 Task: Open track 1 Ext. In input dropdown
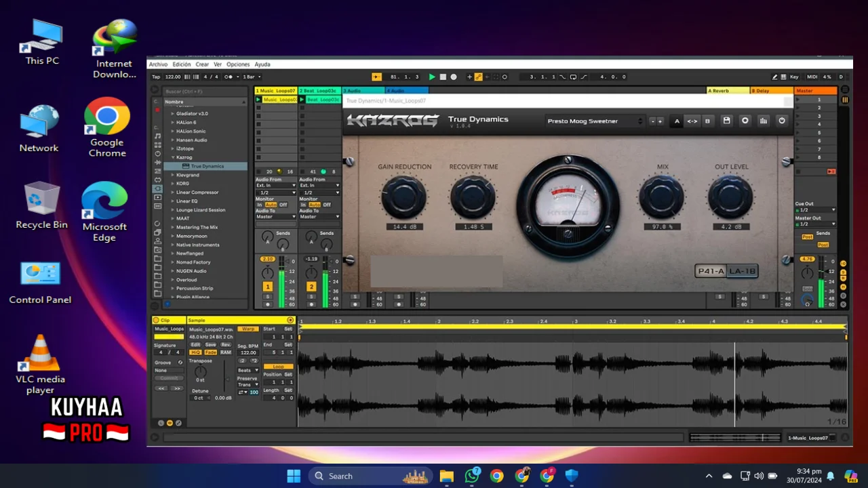pyautogui.click(x=276, y=185)
